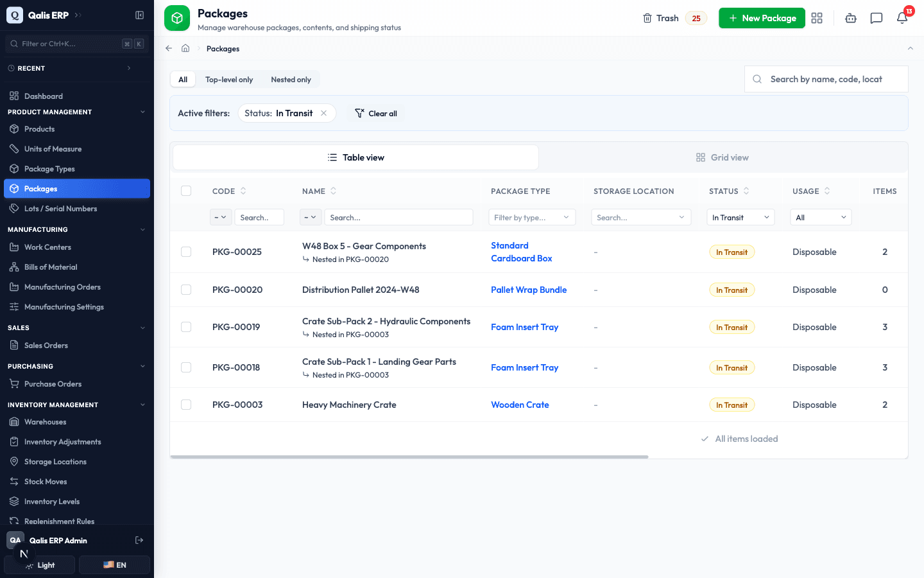Open notifications bell with 13 badge

pyautogui.click(x=902, y=18)
